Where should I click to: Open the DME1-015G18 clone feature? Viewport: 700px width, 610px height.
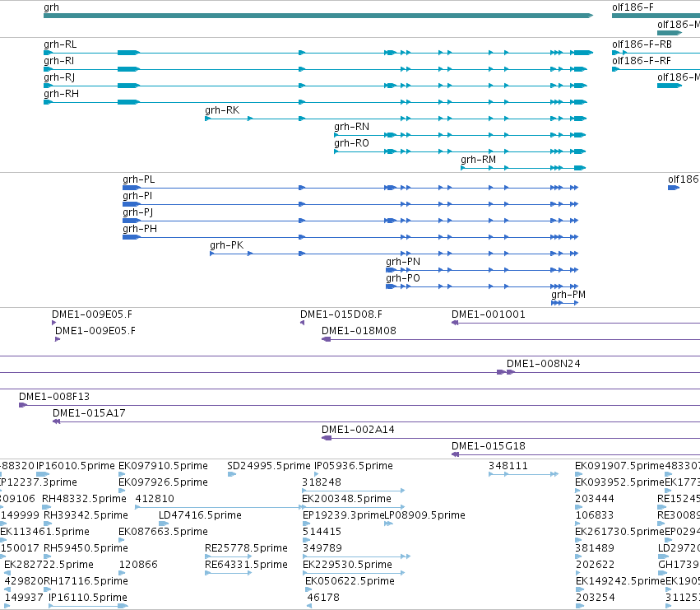(489, 446)
